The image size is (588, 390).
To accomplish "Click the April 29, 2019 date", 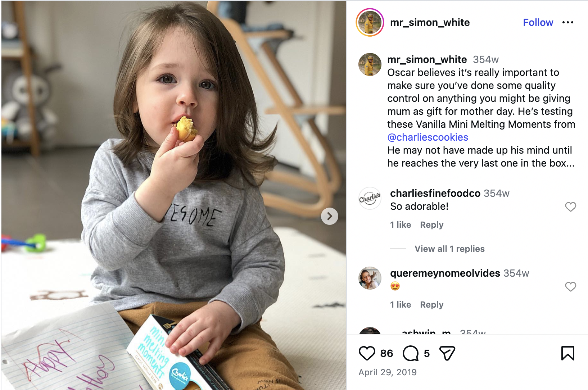I will point(388,372).
